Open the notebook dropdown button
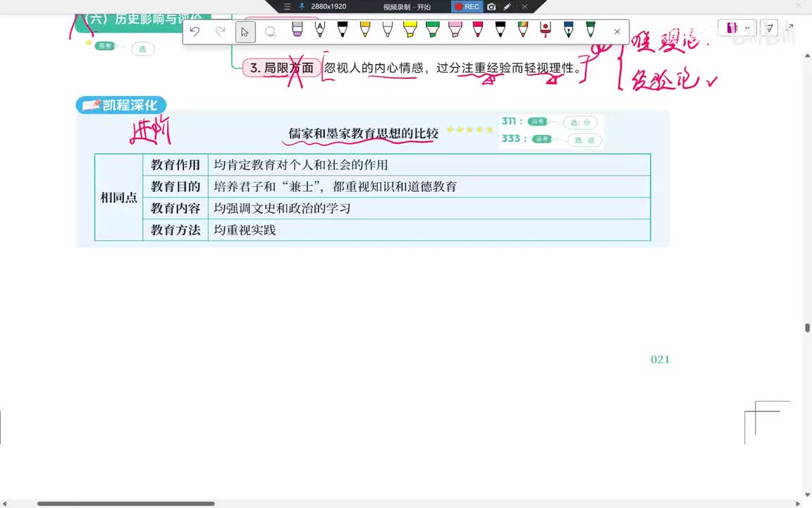812x508 pixels. pos(737,28)
